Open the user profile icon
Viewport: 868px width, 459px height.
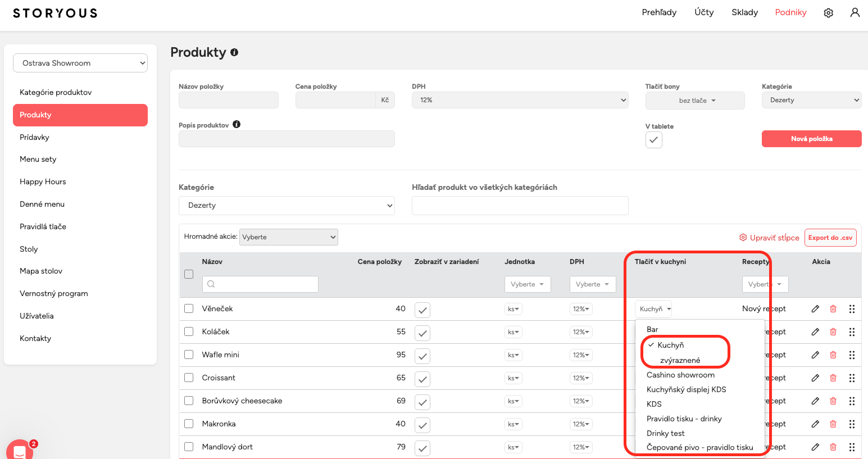point(855,12)
